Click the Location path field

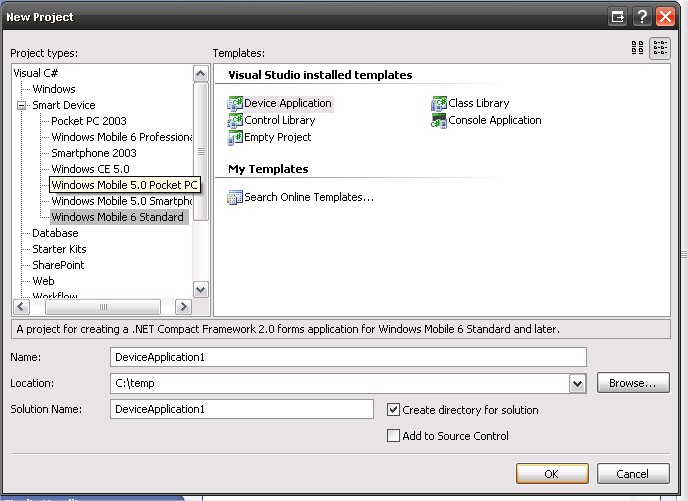click(x=340, y=384)
